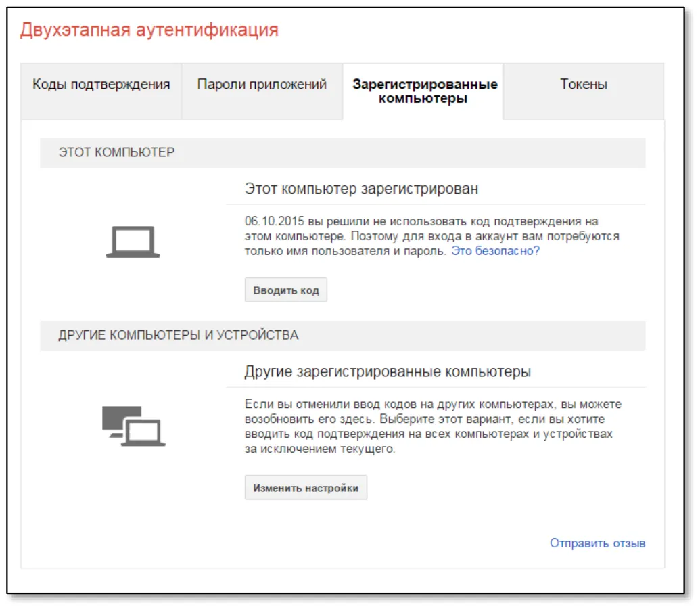Viewport: 700px width, 609px height.
Task: Go to the Токены tab
Action: 584,91
